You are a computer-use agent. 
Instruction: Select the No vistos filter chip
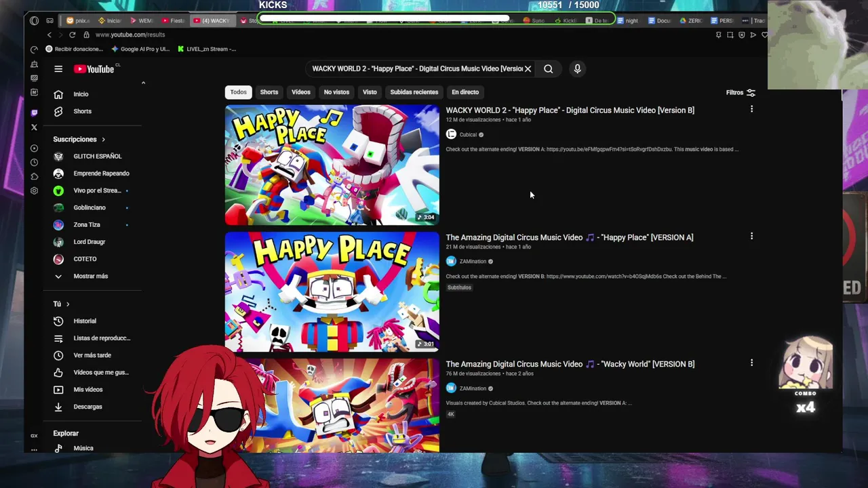pos(336,92)
